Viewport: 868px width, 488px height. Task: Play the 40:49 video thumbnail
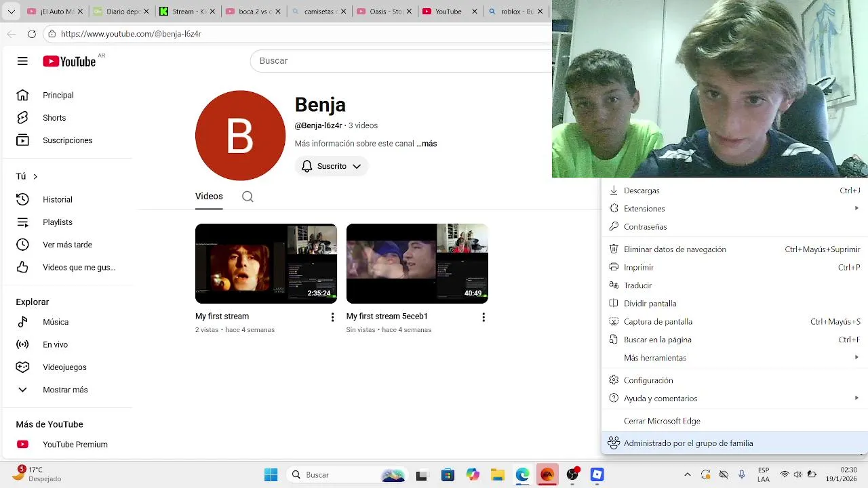point(417,264)
